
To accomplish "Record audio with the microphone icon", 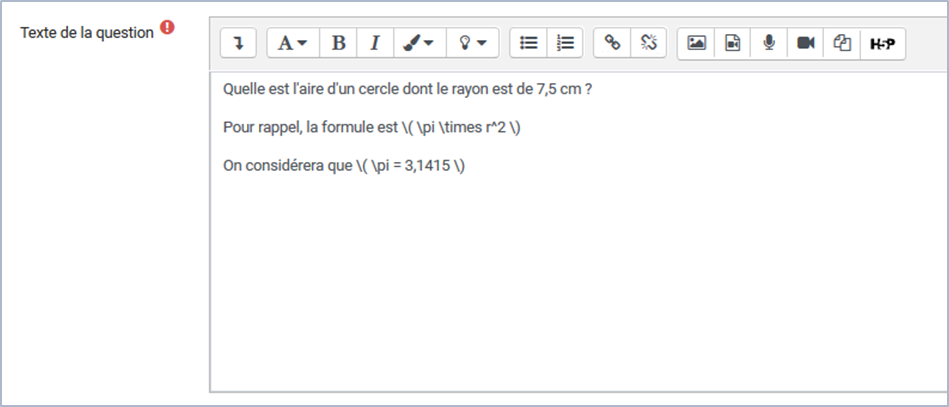I will pyautogui.click(x=769, y=43).
